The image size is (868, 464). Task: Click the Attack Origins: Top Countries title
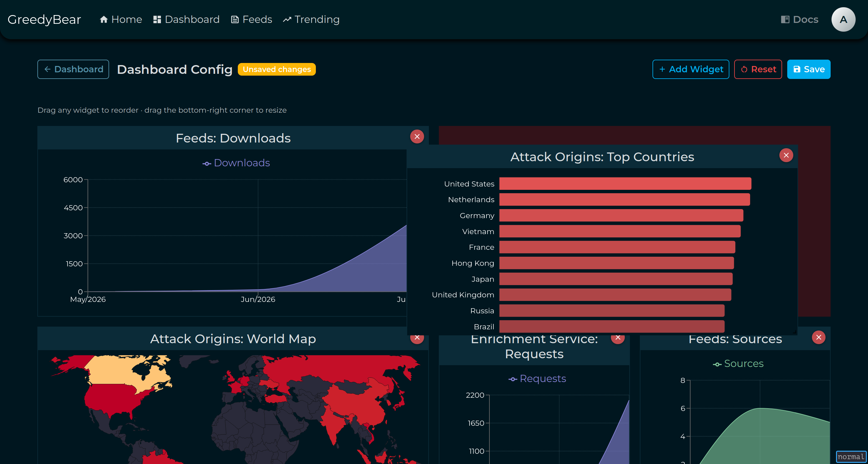pyautogui.click(x=602, y=157)
